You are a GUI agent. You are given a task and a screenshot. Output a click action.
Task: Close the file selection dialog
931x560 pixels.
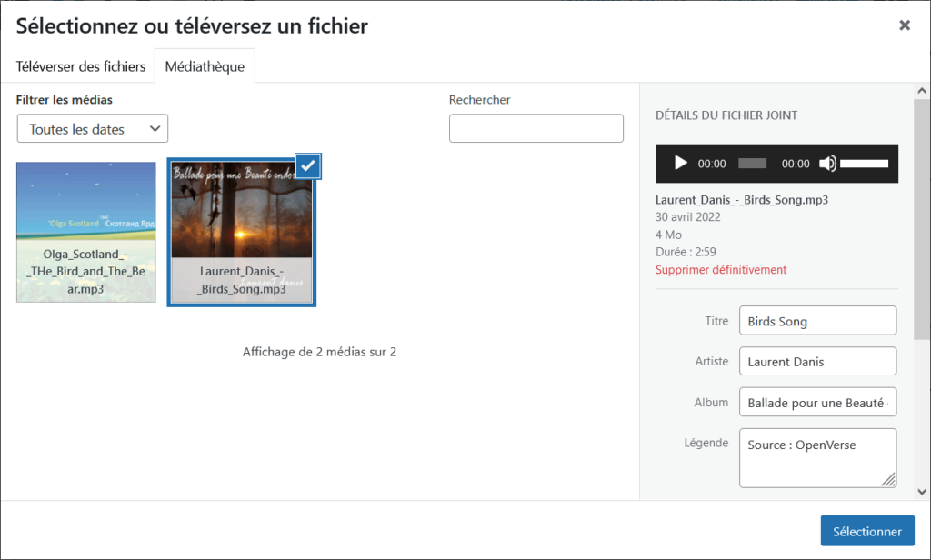pyautogui.click(x=905, y=25)
